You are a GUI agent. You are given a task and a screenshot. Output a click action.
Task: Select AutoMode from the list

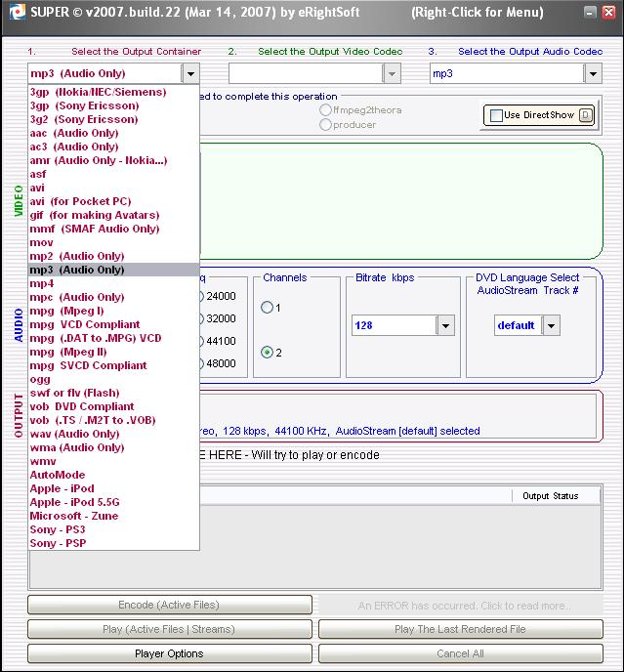pyautogui.click(x=113, y=475)
